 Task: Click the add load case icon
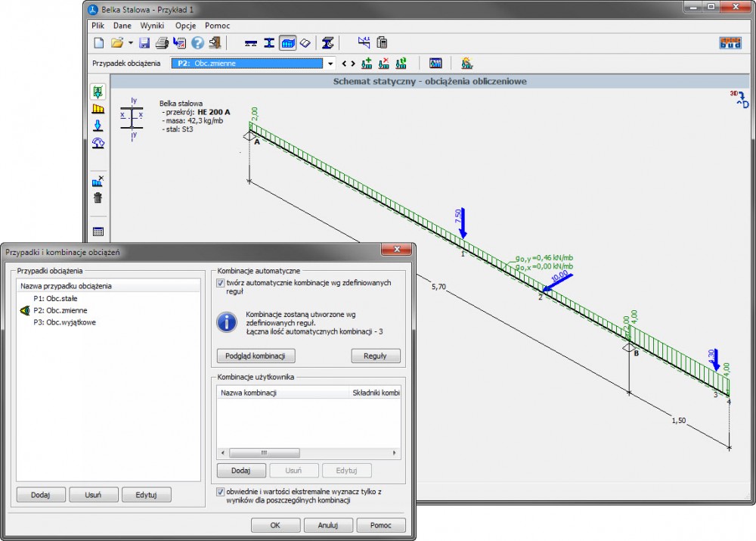(x=367, y=64)
